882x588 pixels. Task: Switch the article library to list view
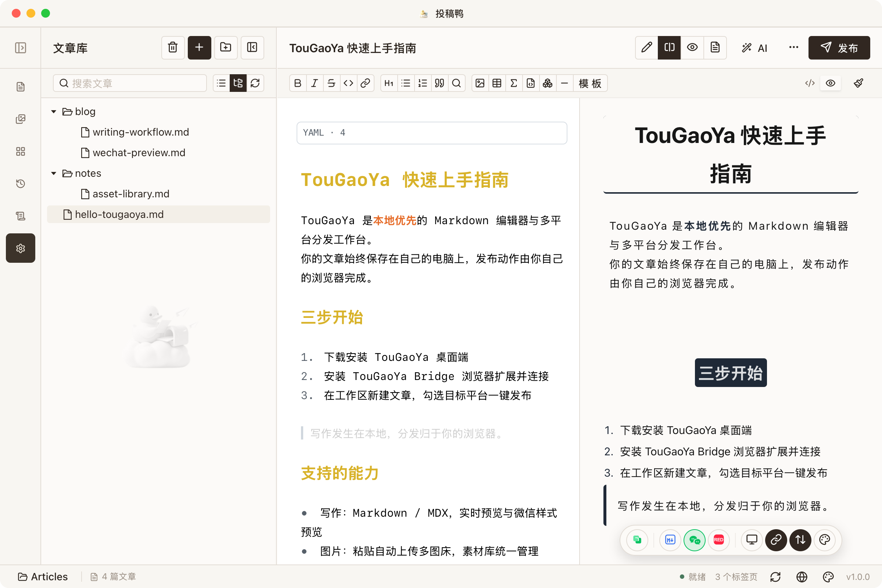tap(222, 83)
